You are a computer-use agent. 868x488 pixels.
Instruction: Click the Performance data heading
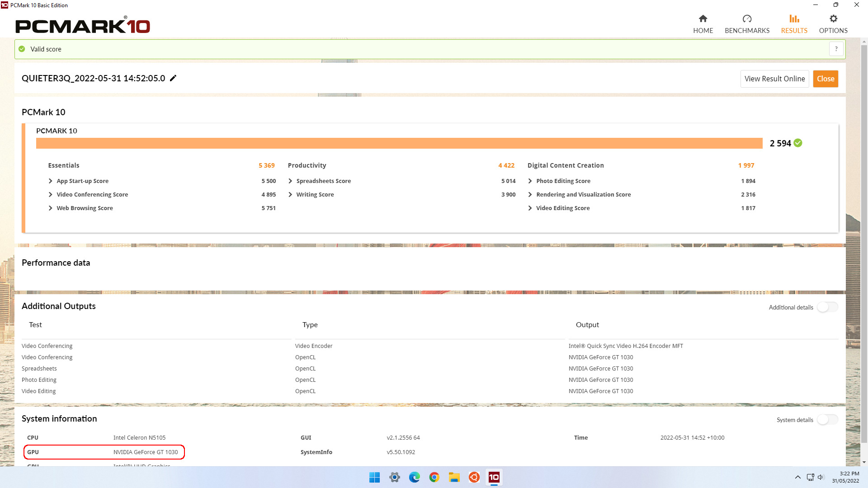[56, 263]
